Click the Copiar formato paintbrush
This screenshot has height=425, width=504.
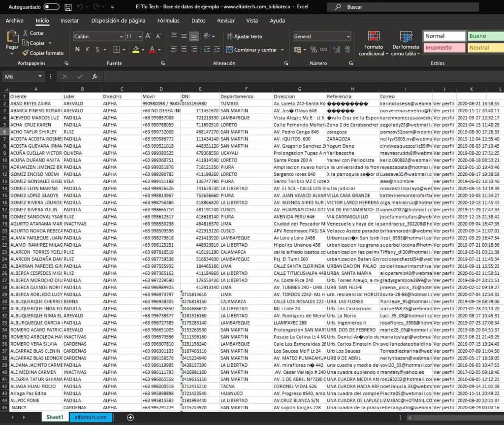click(x=25, y=53)
